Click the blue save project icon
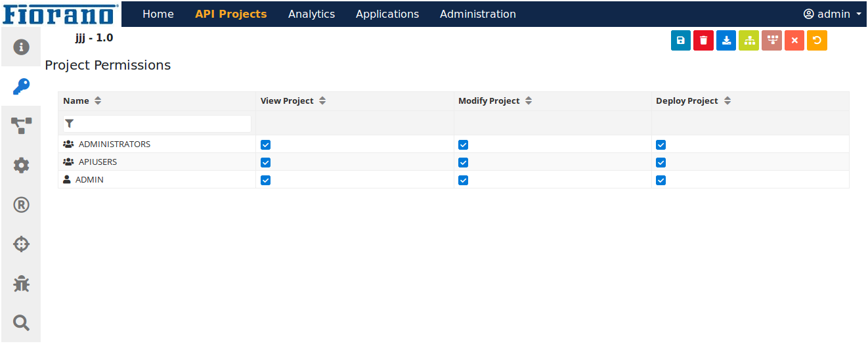This screenshot has width=868, height=354. click(681, 41)
